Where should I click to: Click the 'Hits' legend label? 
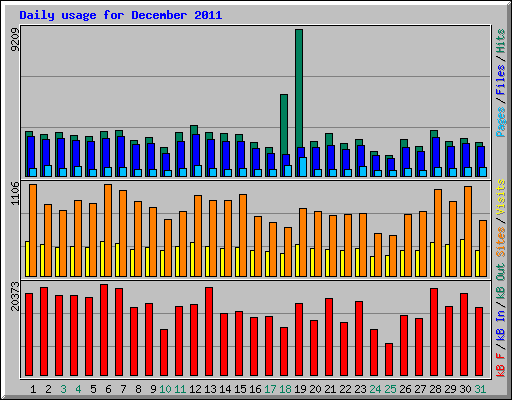click(x=501, y=41)
